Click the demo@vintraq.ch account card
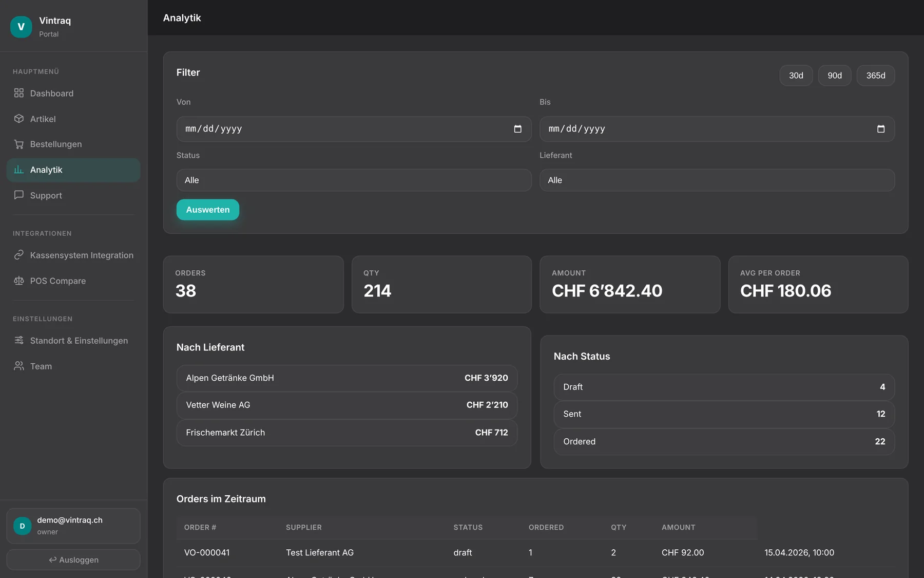Viewport: 924px width, 578px height. coord(73,526)
